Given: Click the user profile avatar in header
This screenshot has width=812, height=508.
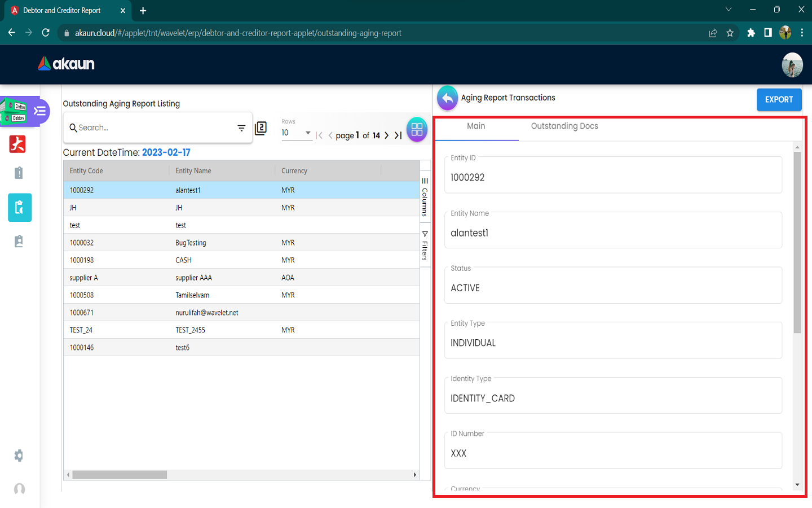Looking at the screenshot, I should point(792,65).
